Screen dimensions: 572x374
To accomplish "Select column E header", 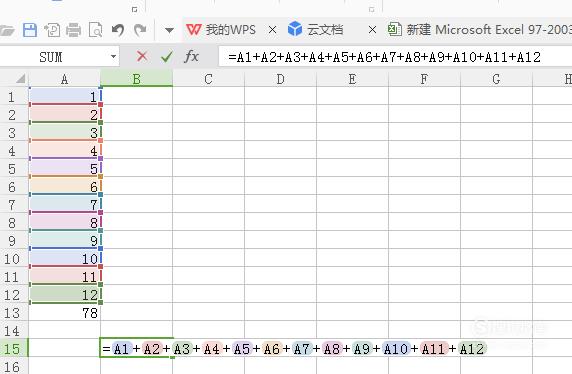I will tap(352, 78).
